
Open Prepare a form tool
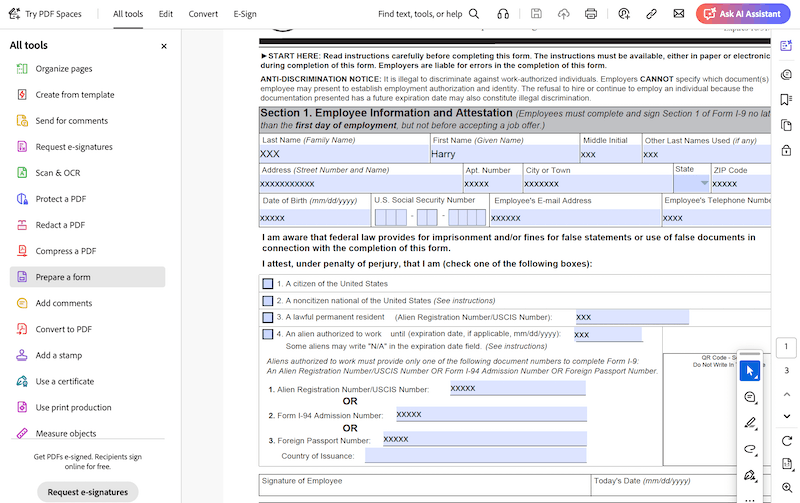pos(87,277)
